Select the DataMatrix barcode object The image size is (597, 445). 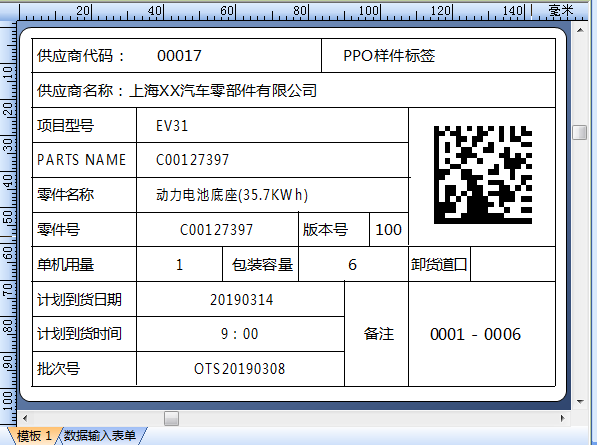[x=483, y=175]
